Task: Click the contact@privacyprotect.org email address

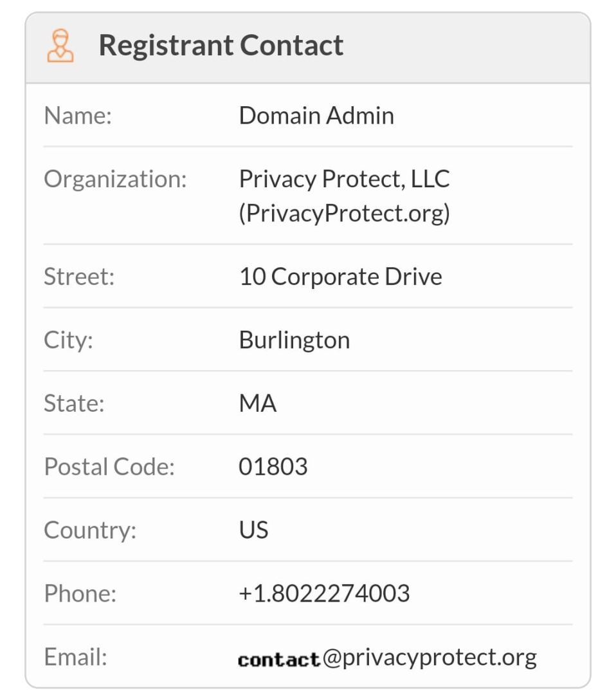Action: coord(387,658)
